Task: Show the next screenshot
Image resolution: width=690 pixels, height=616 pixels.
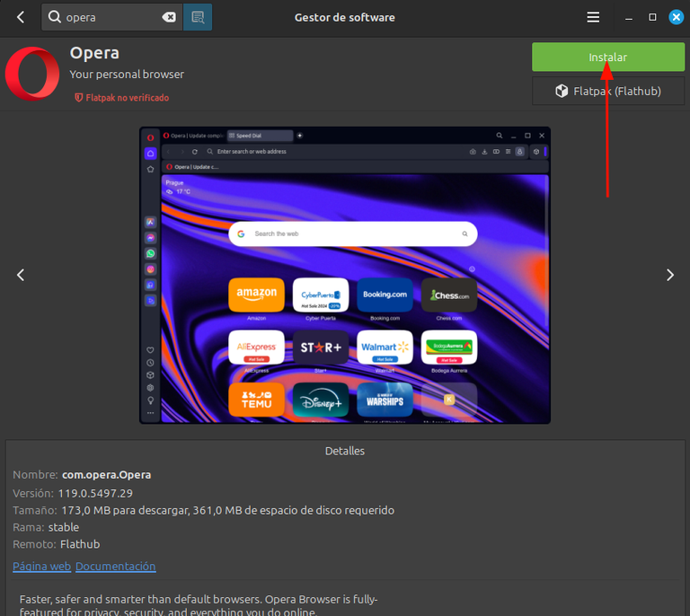Action: (669, 276)
